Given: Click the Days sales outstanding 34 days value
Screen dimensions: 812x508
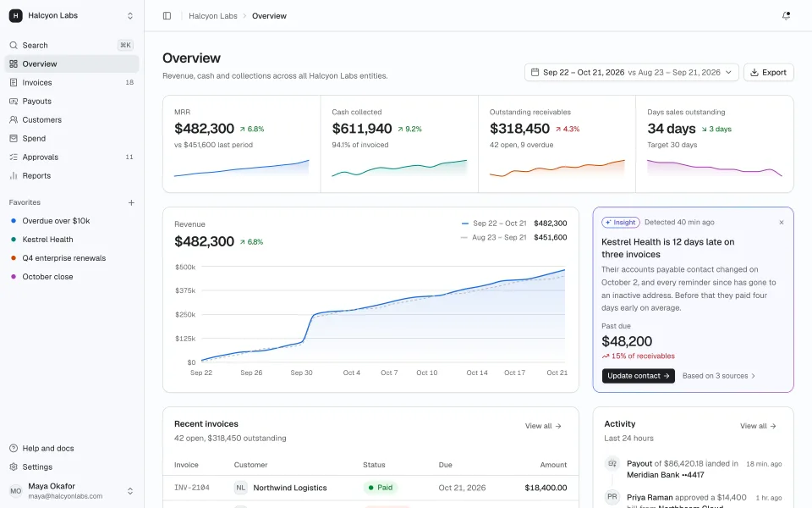Looking at the screenshot, I should 671,129.
